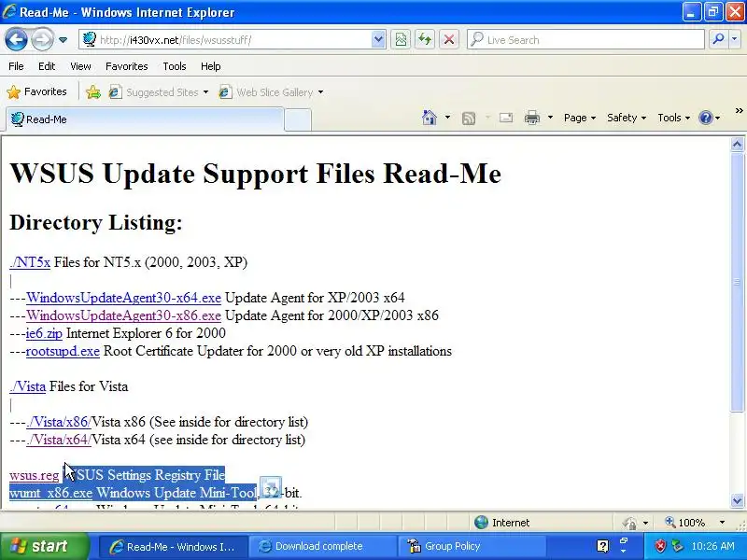Open the Suggested Sites link
This screenshot has height=560, width=747.
(x=159, y=91)
